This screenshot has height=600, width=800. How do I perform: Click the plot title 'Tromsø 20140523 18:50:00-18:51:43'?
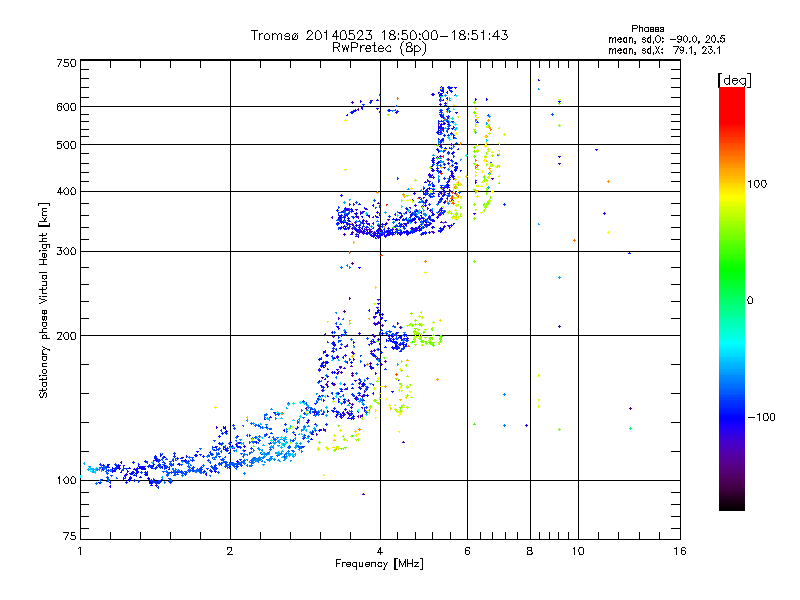(379, 35)
